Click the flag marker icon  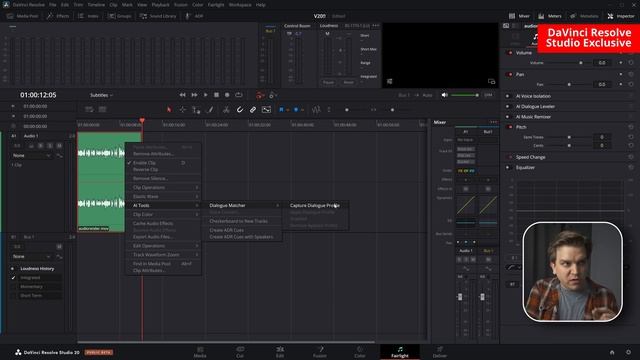(281, 109)
